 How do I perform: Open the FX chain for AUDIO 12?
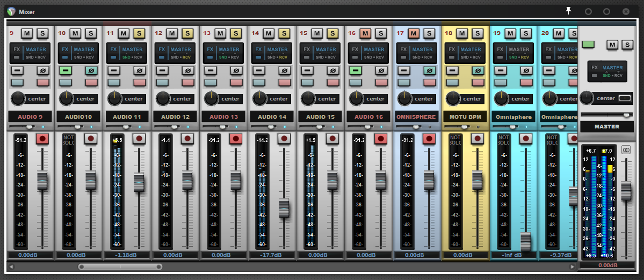click(162, 53)
